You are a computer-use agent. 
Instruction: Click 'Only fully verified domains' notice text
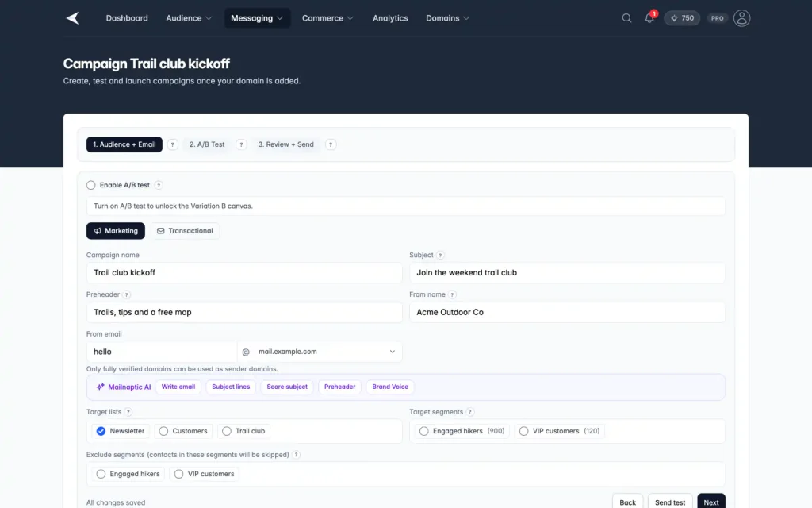pos(182,369)
